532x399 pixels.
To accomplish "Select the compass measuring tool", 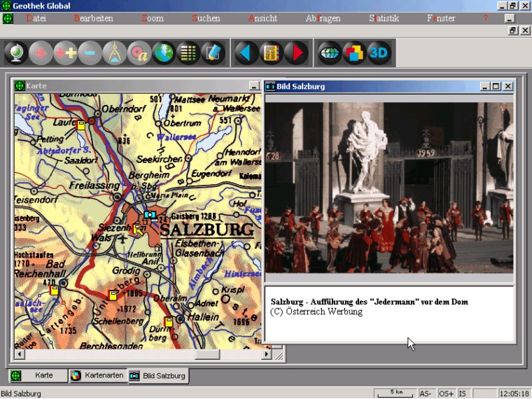I will tap(115, 53).
